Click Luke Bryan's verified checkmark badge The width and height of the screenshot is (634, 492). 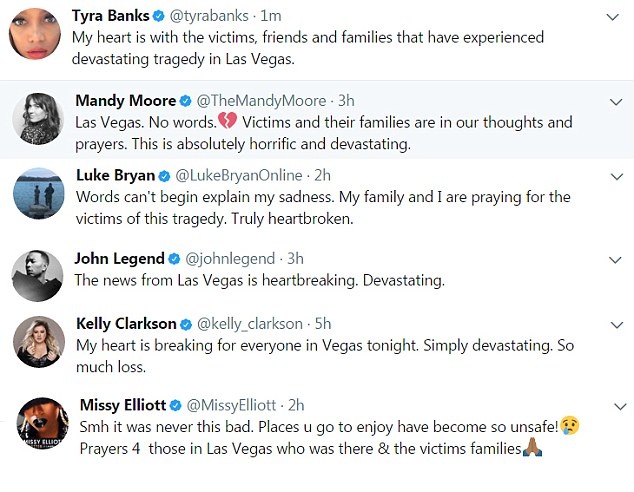164,176
